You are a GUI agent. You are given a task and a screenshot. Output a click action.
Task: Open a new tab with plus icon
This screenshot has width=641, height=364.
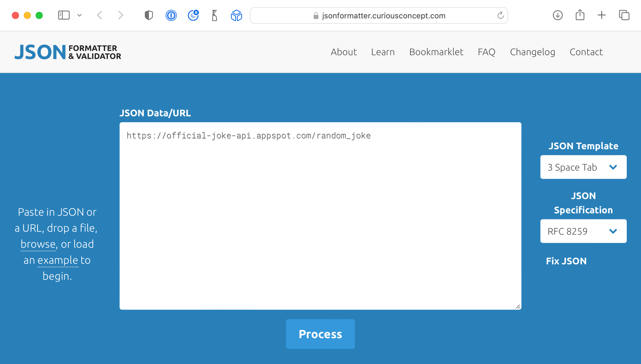[602, 15]
